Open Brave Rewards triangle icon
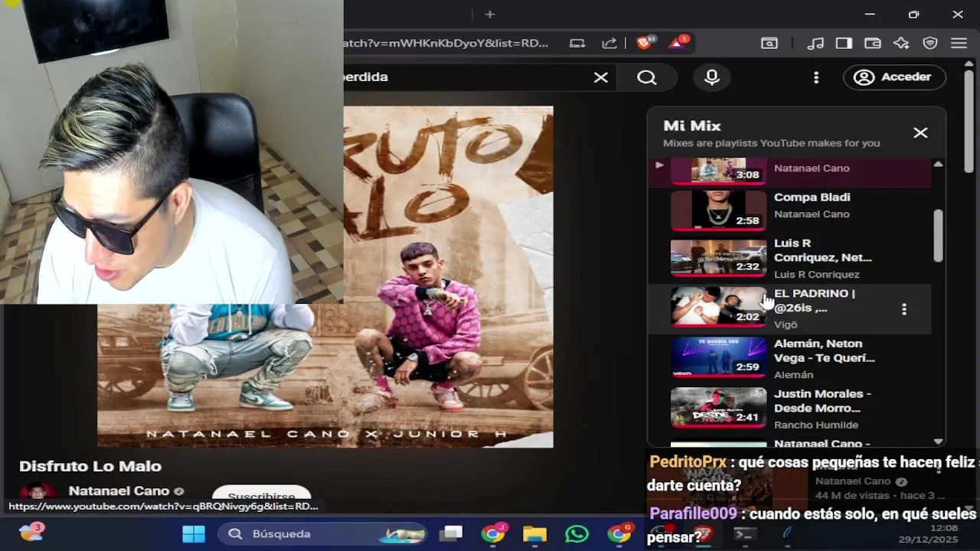Screen dimensions: 980x551 678,43
